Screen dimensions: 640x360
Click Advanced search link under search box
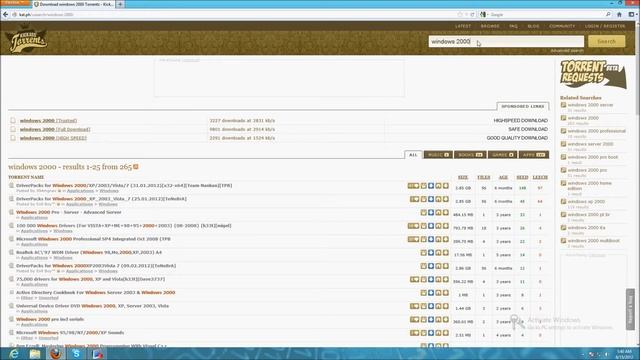click(567, 51)
